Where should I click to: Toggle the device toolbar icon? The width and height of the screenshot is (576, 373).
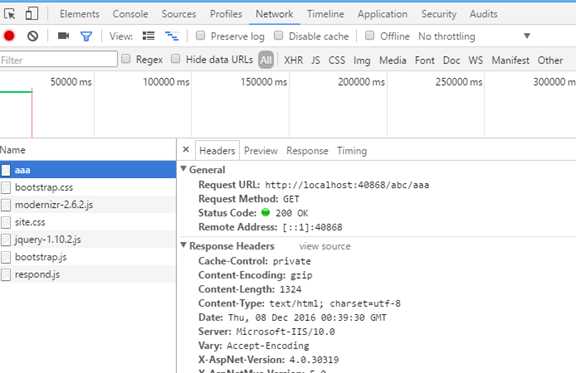coord(32,14)
